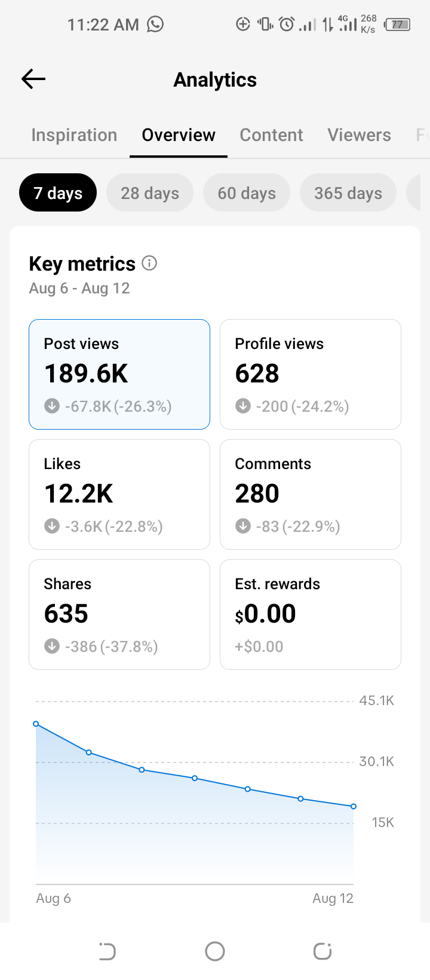Viewport: 430px width, 980px height.
Task: Open the Est. rewards metric card
Action: pos(311,614)
